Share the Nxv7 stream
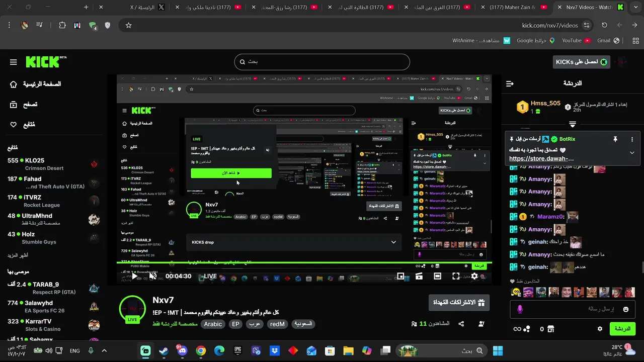Screen dimensions: 644x362 tap(462, 324)
